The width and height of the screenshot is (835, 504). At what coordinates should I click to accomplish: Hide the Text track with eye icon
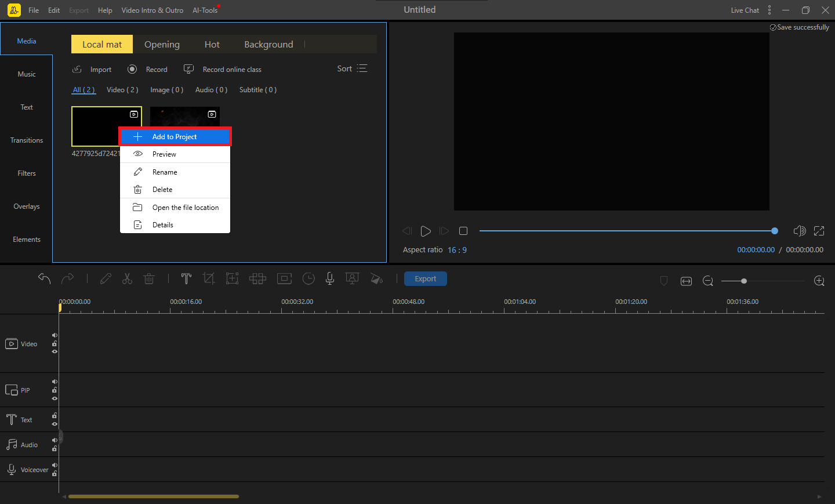[55, 424]
